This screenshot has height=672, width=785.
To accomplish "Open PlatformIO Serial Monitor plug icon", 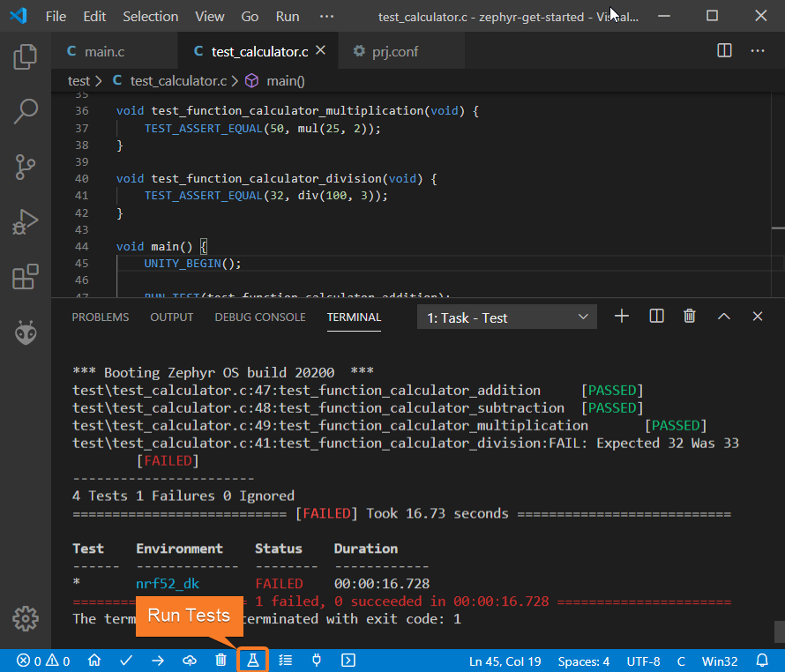I will (x=317, y=661).
